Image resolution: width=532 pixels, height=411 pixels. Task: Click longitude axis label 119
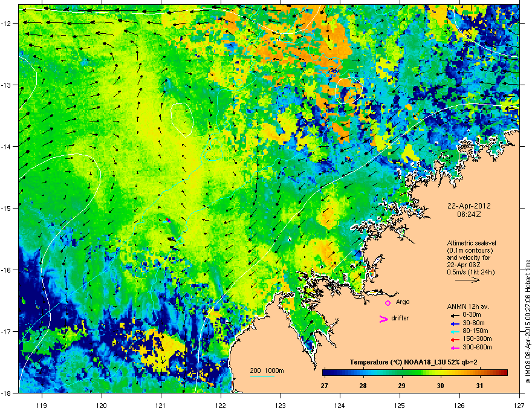pyautogui.click(x=42, y=406)
